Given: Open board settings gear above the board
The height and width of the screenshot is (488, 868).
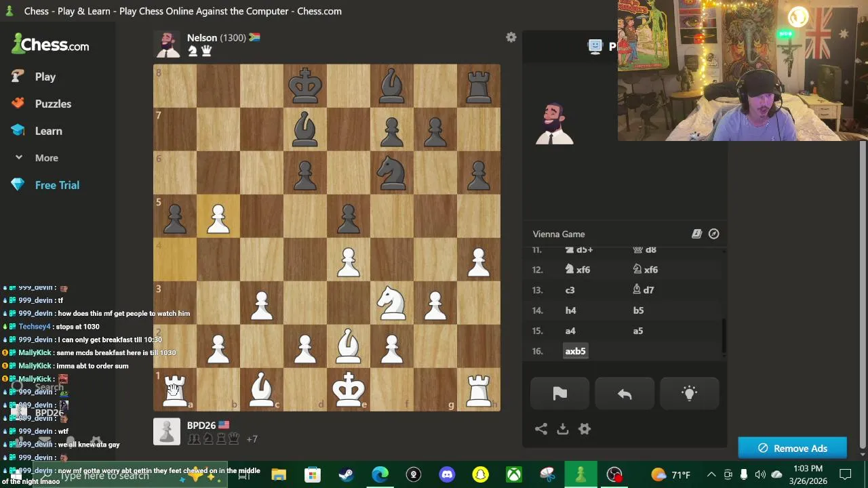Looking at the screenshot, I should click(511, 37).
